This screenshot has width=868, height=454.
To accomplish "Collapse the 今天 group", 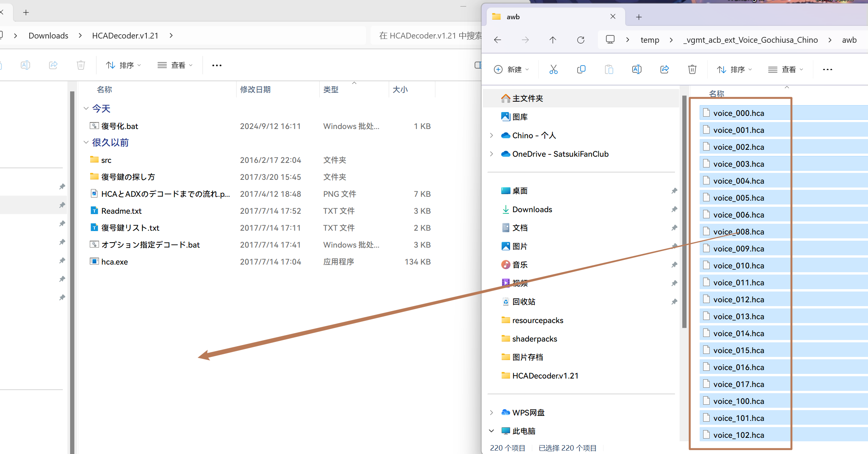I will pyautogui.click(x=86, y=109).
